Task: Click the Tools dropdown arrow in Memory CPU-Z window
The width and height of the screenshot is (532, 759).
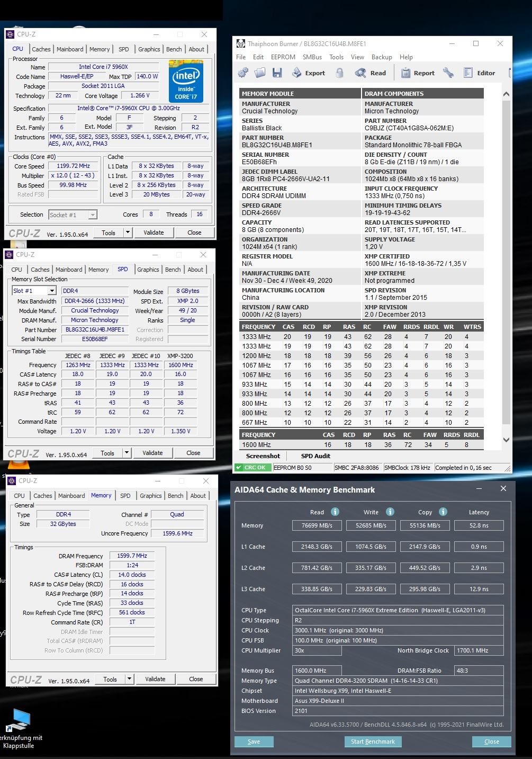Action: pyautogui.click(x=129, y=679)
